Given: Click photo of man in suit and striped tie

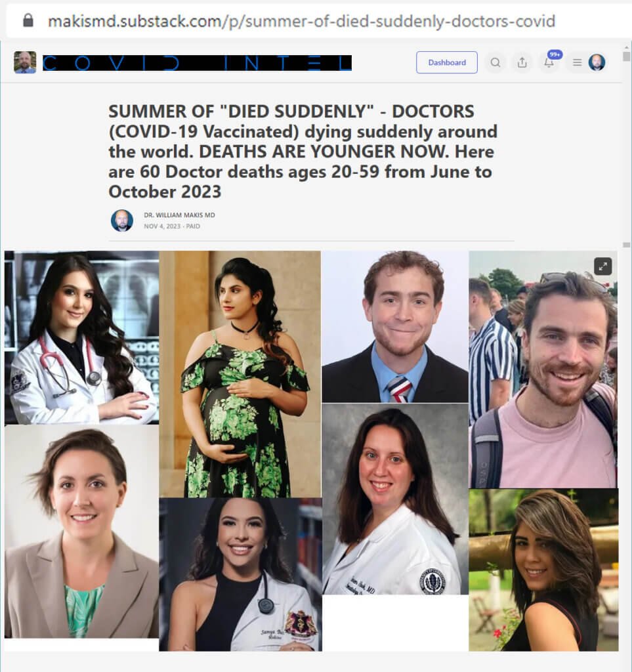Looking at the screenshot, I should click(x=395, y=327).
